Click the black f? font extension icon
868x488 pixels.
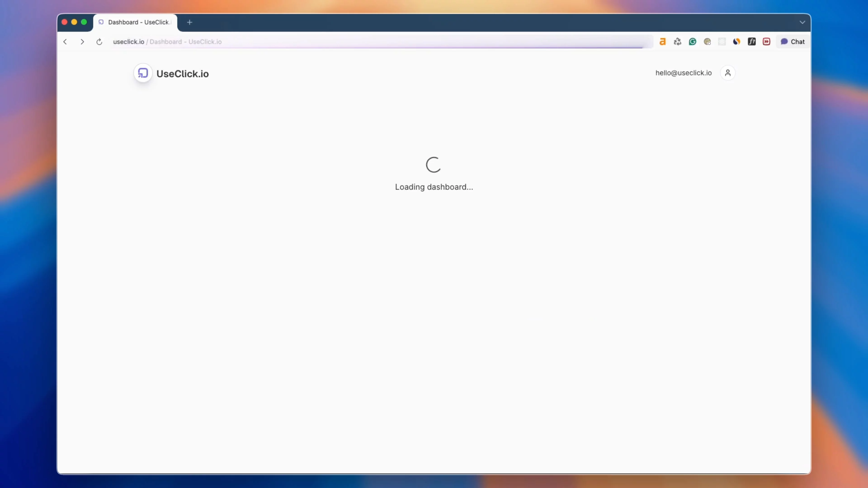click(752, 41)
